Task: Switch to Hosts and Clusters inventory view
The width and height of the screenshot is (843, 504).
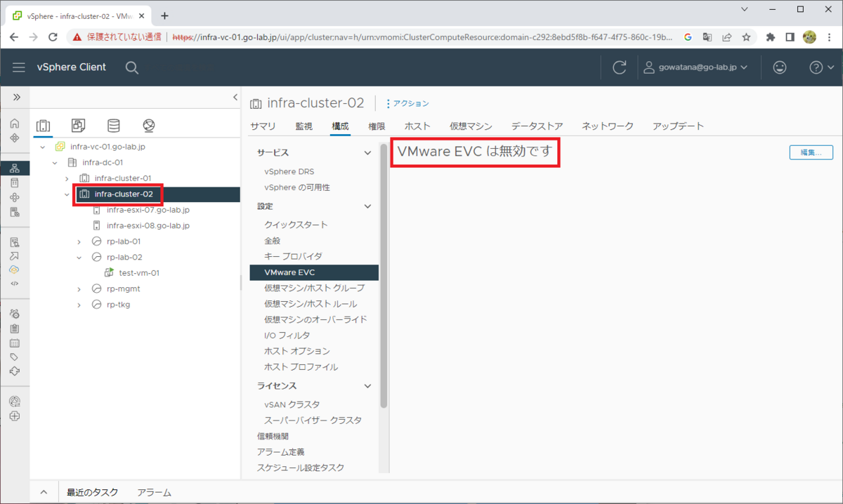Action: coord(44,126)
